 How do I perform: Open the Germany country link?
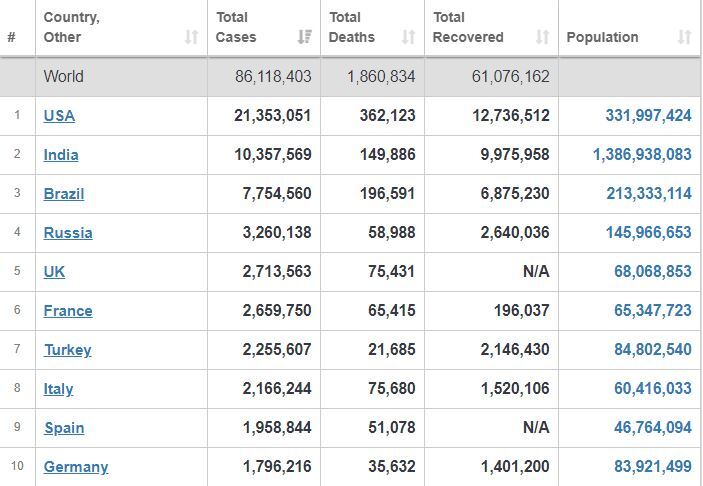(x=76, y=467)
